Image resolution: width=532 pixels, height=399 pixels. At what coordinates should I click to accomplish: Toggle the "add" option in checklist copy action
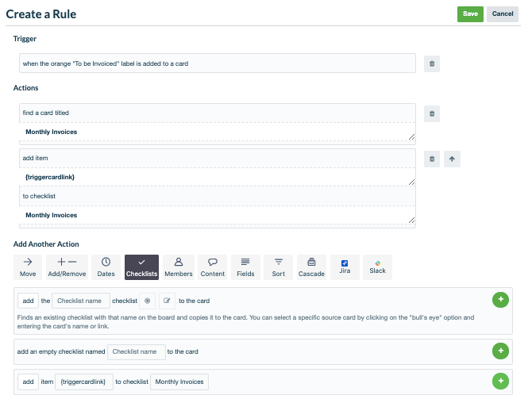click(x=28, y=301)
